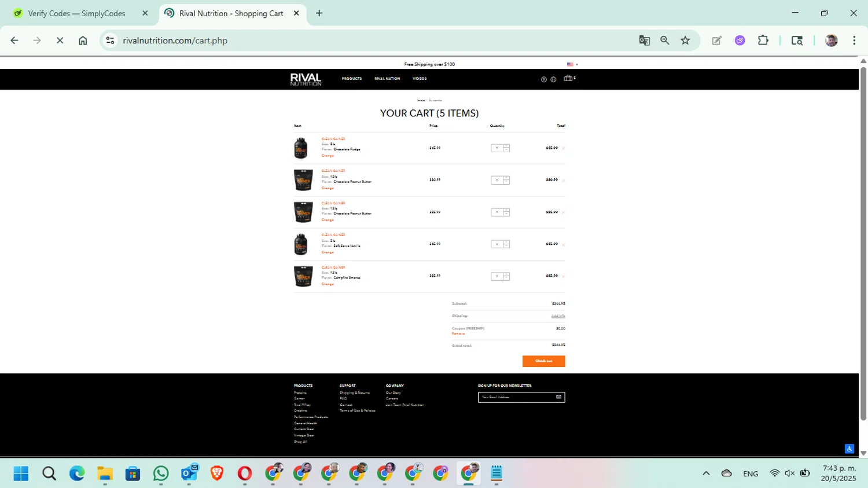
Task: Translate this page via address bar icon
Action: click(644, 41)
